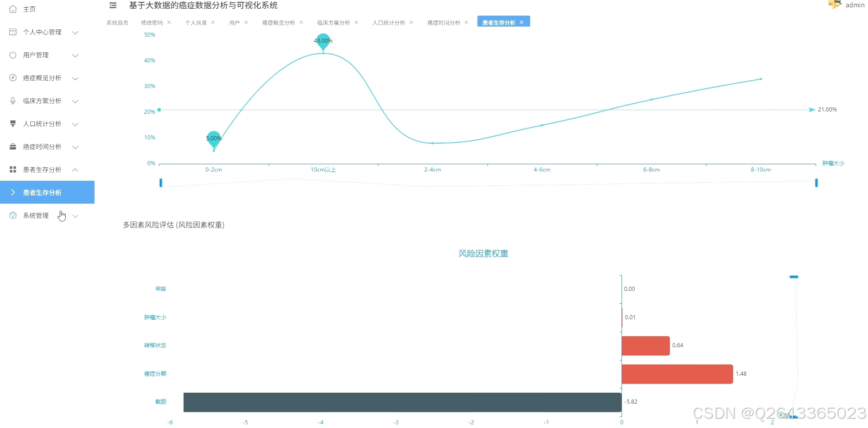Viewport: 868px width, 428px height.
Task: Expand 癌症概览分析 chevron
Action: click(x=76, y=78)
